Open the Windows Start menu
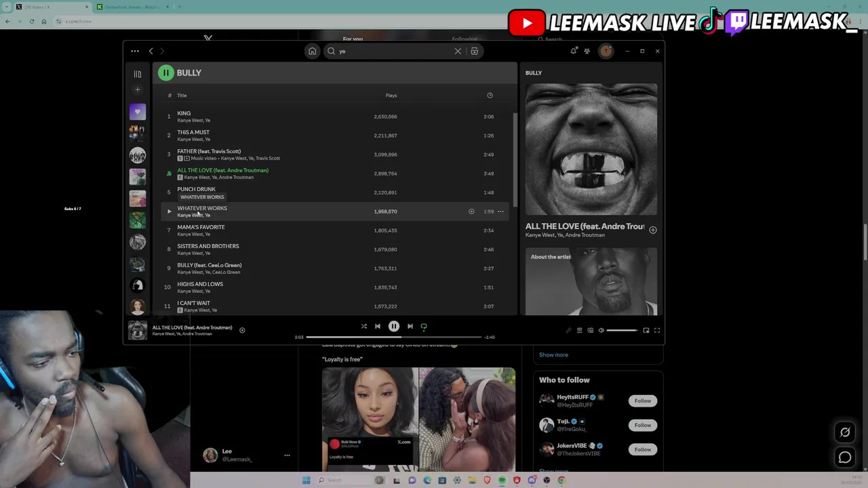Viewport: 868px width, 488px height. coord(306,481)
